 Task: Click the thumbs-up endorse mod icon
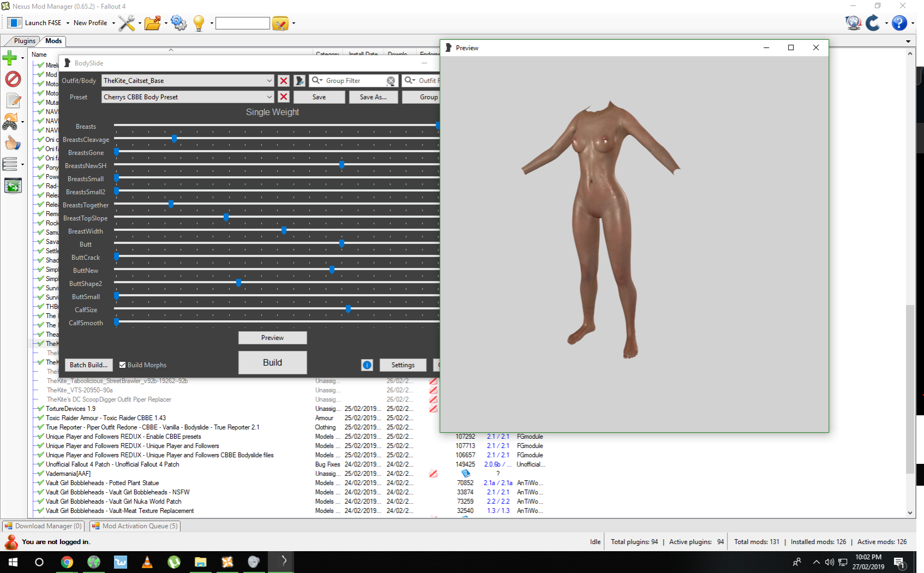(13, 143)
